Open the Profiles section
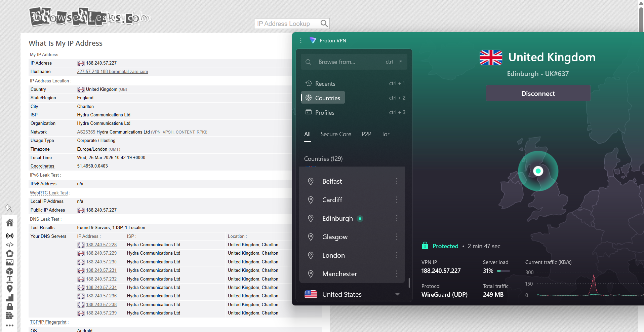This screenshot has width=644, height=332. click(x=324, y=113)
